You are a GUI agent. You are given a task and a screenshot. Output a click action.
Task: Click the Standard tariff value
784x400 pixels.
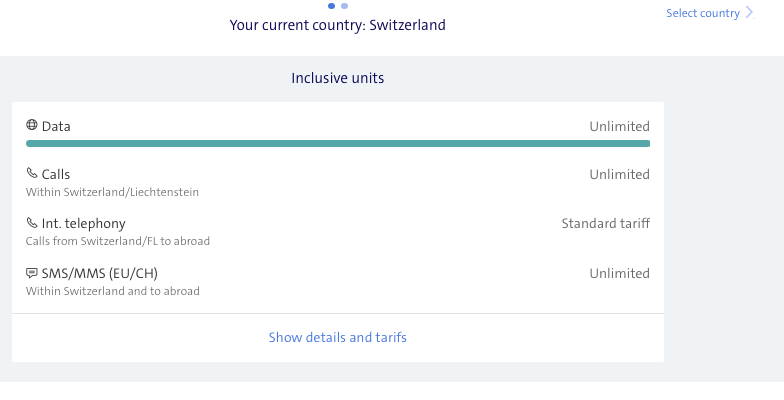[x=605, y=223]
